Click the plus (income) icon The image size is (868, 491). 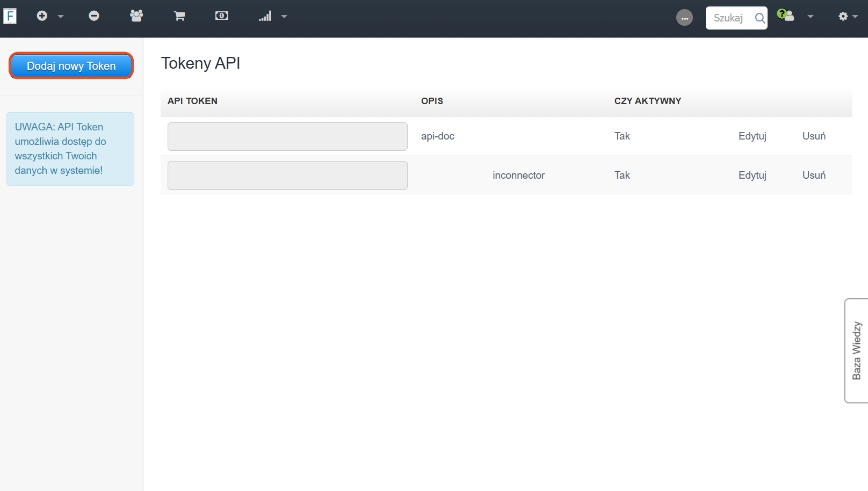pyautogui.click(x=42, y=16)
